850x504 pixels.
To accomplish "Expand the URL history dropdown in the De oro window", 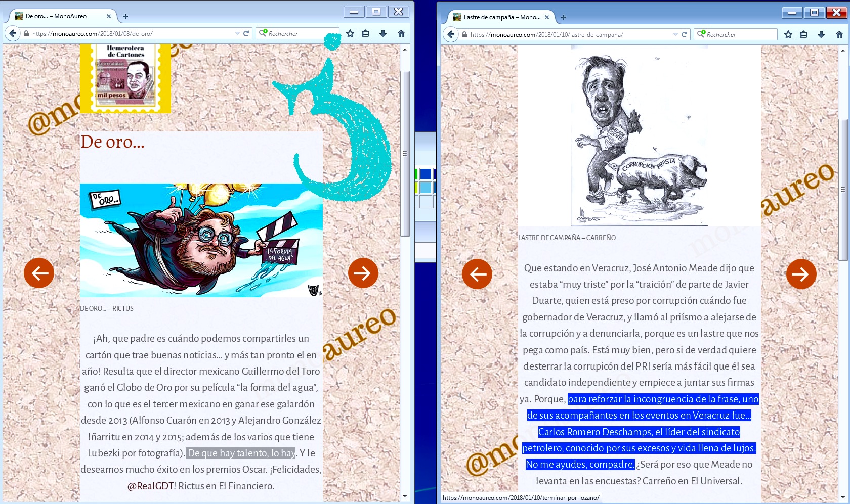I will [237, 34].
